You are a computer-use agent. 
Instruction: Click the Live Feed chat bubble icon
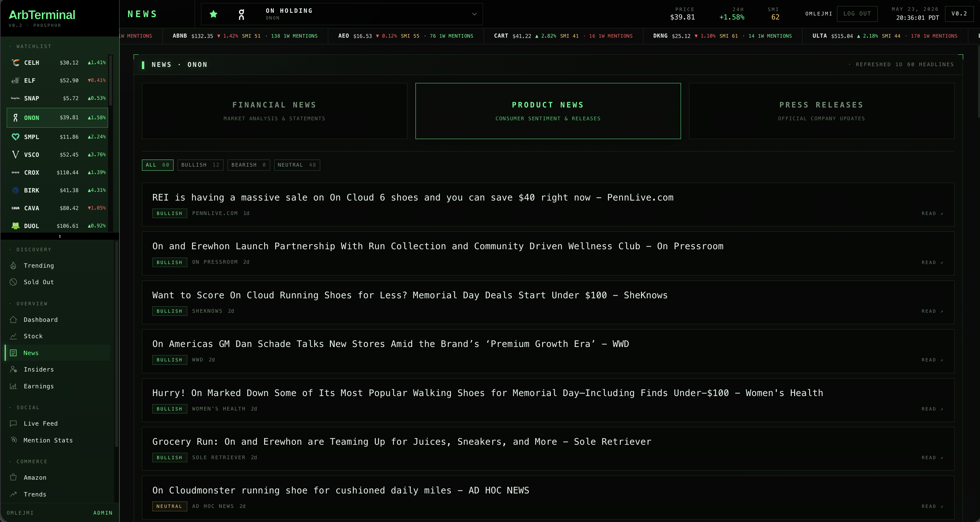(13, 423)
